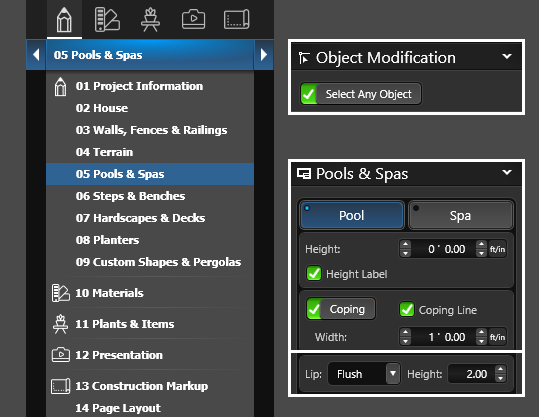
Task: Open the Lip Flush dropdown
Action: (364, 374)
